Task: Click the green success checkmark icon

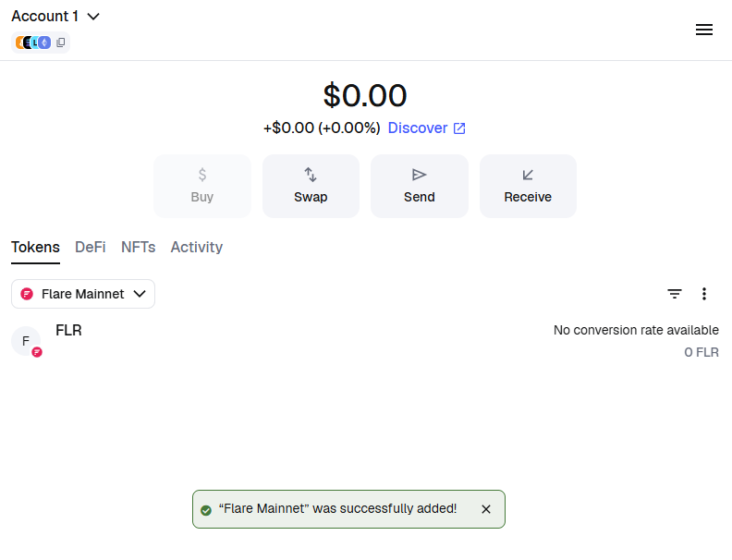Action: [x=206, y=510]
